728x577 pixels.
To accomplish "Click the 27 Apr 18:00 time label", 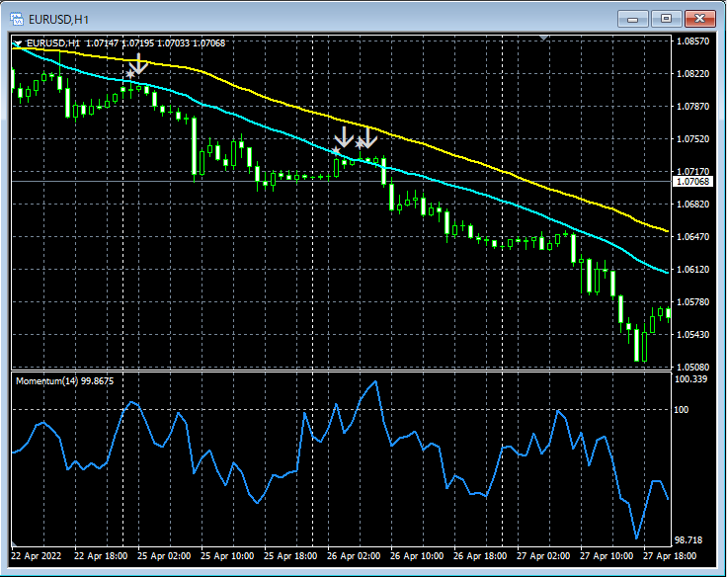I will click(669, 555).
